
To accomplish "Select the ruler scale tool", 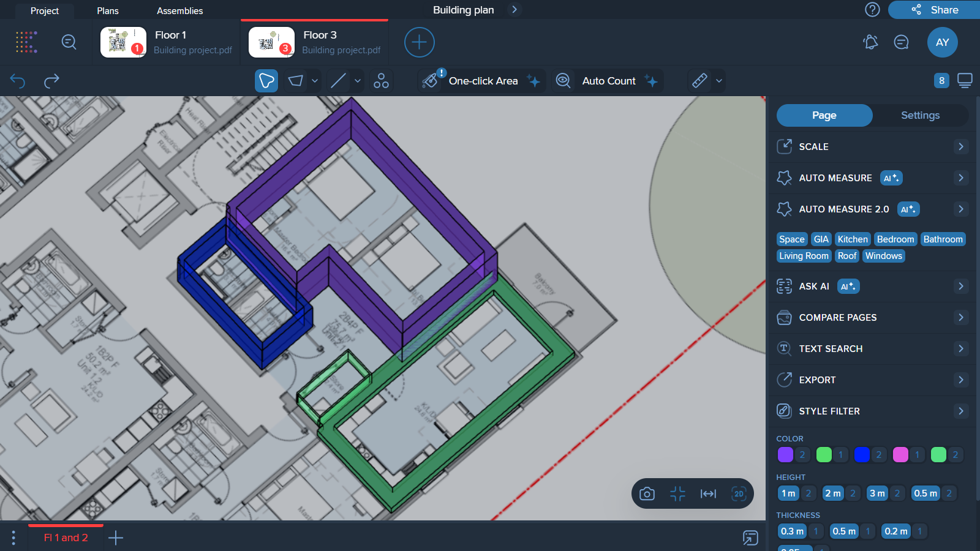I will pos(699,81).
